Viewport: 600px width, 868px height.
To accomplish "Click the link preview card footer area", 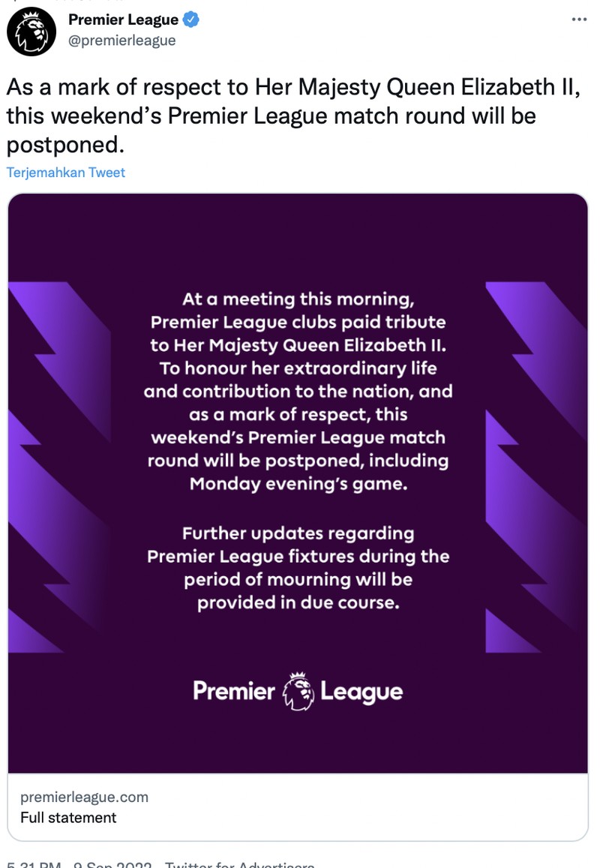I will [297, 807].
